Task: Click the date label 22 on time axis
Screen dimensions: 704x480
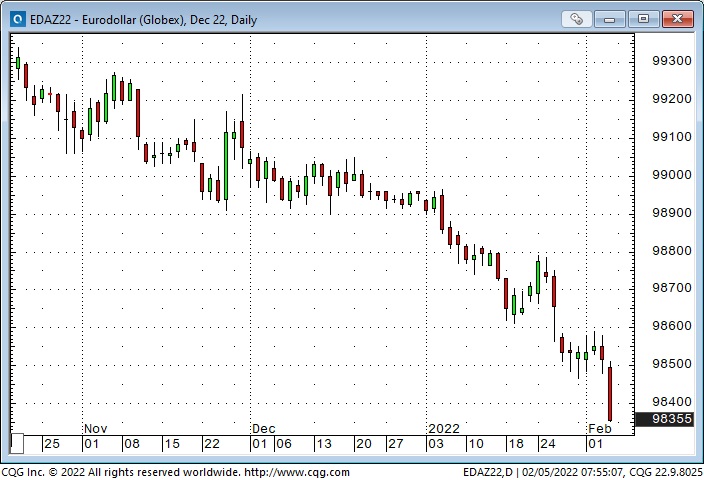Action: pyautogui.click(x=212, y=444)
